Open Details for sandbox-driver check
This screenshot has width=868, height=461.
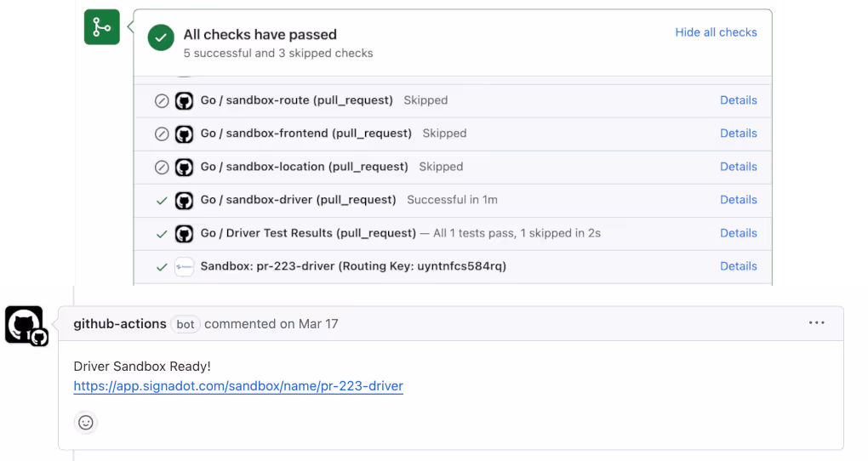pos(739,200)
